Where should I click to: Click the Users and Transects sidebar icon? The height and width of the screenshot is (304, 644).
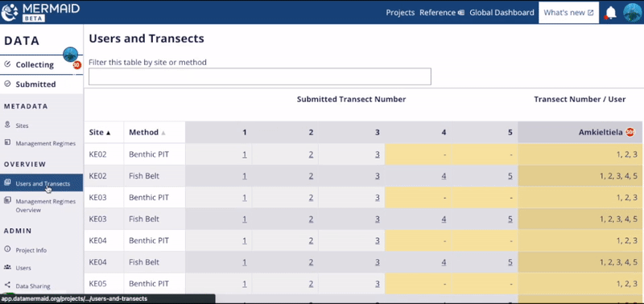coord(7,183)
